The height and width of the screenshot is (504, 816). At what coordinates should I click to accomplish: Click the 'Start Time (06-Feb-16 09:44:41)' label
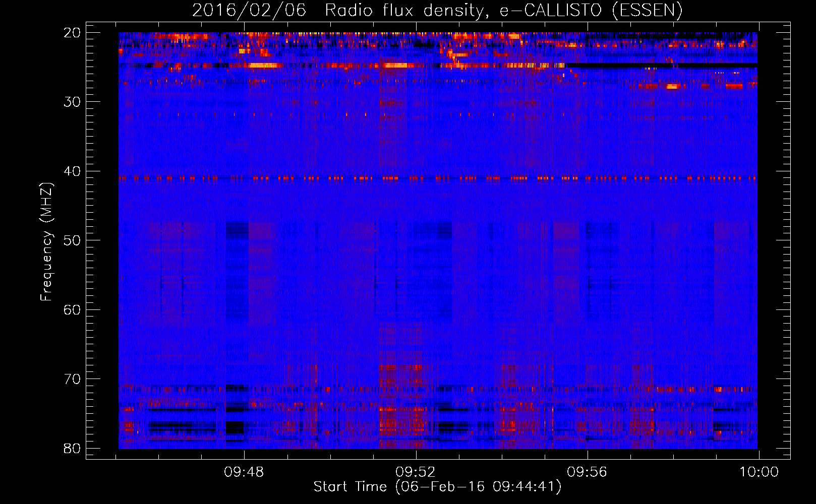pos(437,487)
